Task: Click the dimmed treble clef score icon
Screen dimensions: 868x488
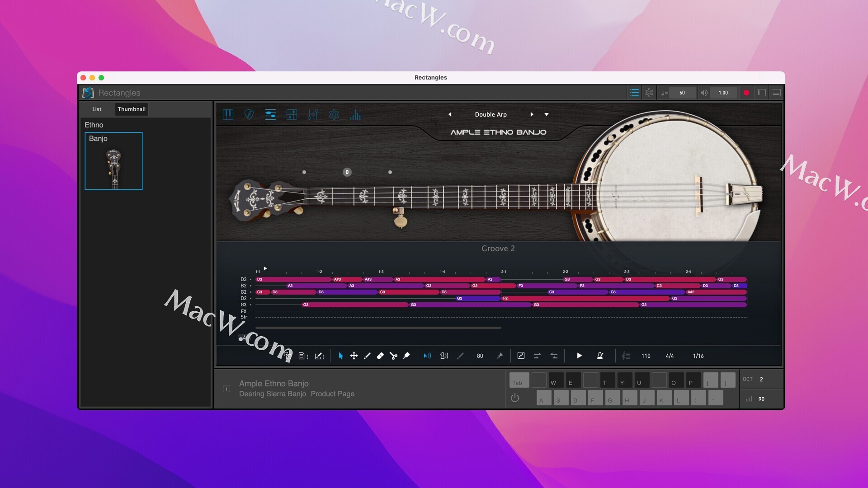Action: [x=626, y=356]
